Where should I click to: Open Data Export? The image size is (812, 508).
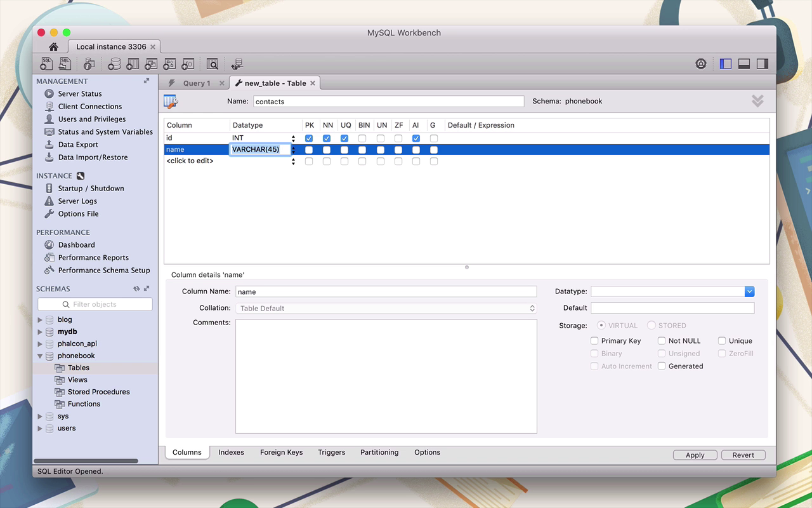(78, 144)
